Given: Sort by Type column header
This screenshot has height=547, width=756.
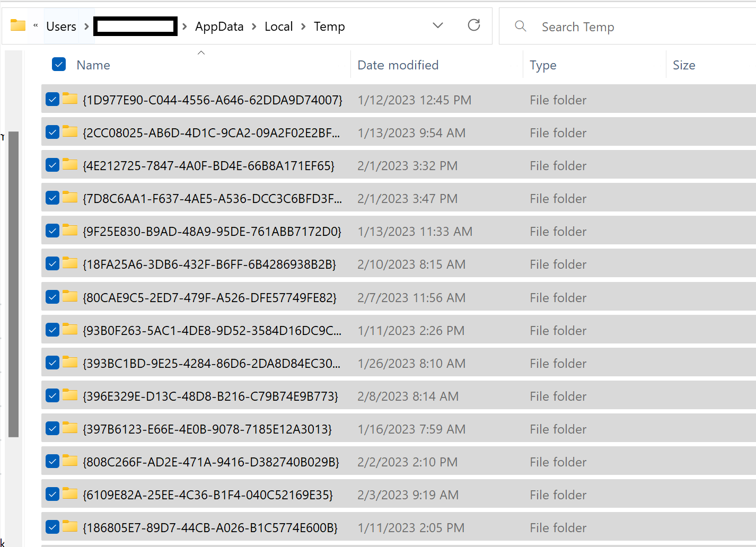Looking at the screenshot, I should [543, 65].
